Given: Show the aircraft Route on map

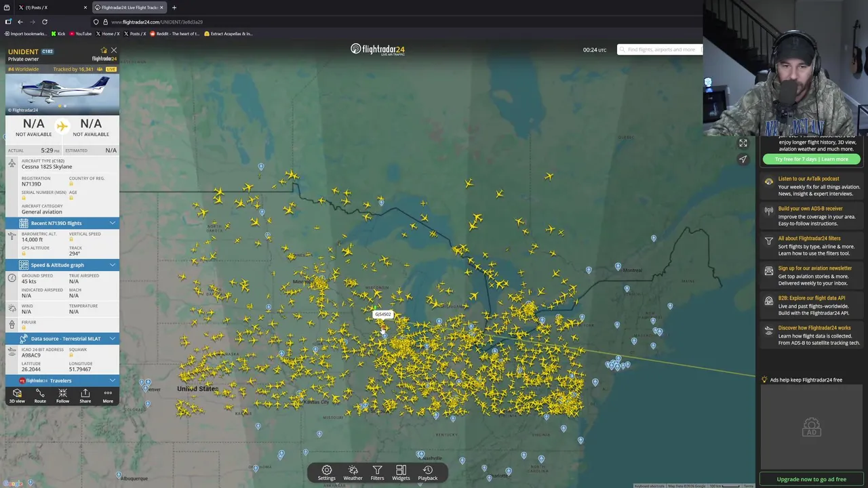Looking at the screenshot, I should point(40,396).
